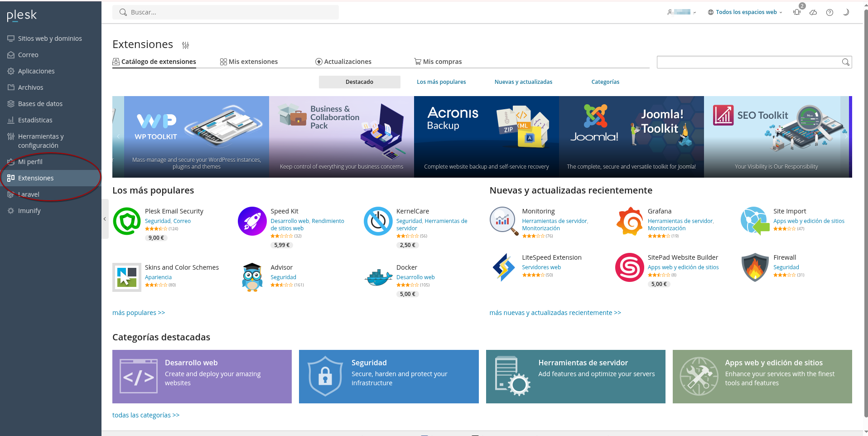Open Imunify in the sidebar

[51, 211]
